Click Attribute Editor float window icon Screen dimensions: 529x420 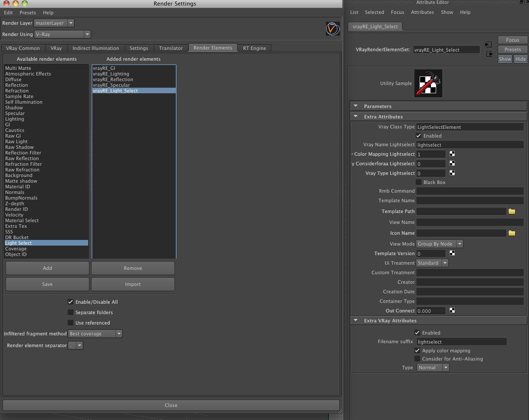coord(521,3)
